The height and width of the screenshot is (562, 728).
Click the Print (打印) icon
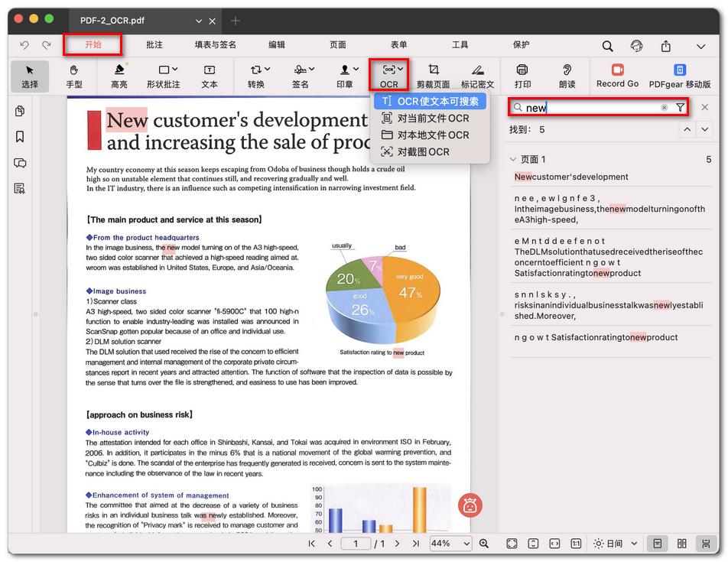(x=522, y=76)
